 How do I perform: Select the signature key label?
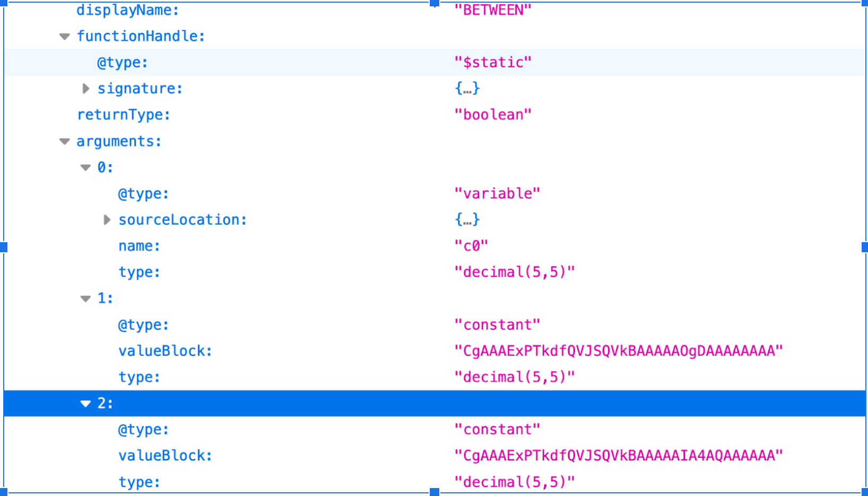[140, 89]
